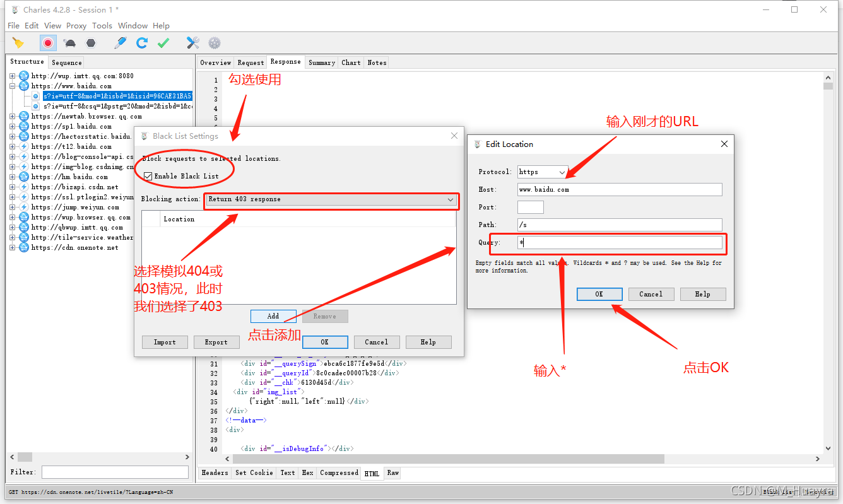Viewport: 843px width, 504px height.
Task: Click the Location column header in blacklist table
Action: pyautogui.click(x=309, y=219)
